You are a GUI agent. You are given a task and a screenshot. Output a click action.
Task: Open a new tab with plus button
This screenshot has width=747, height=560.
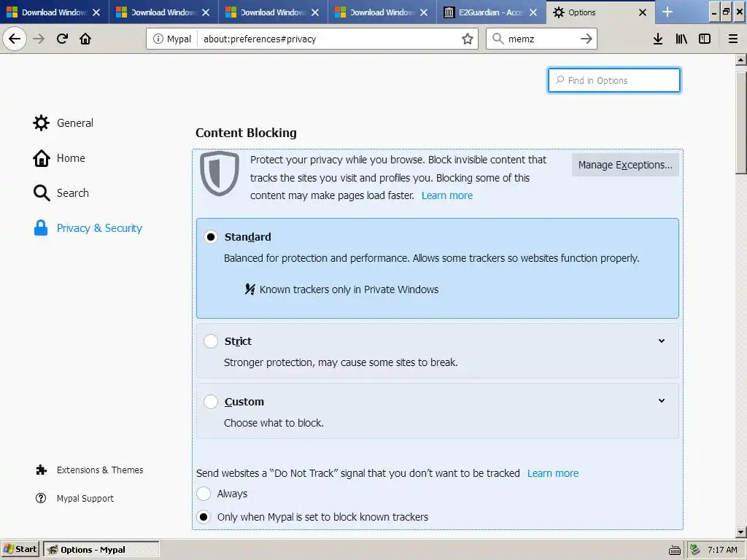pyautogui.click(x=667, y=12)
